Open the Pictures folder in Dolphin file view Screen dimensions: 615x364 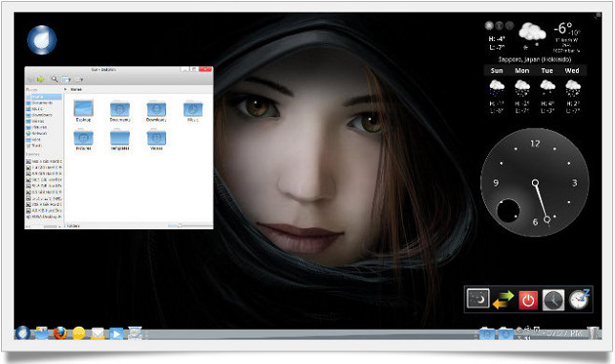coord(83,140)
